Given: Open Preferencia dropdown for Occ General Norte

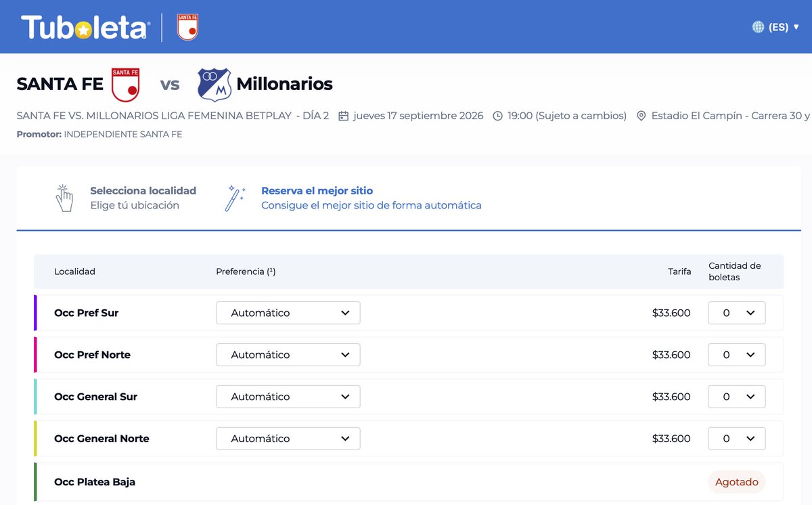Looking at the screenshot, I should [288, 439].
